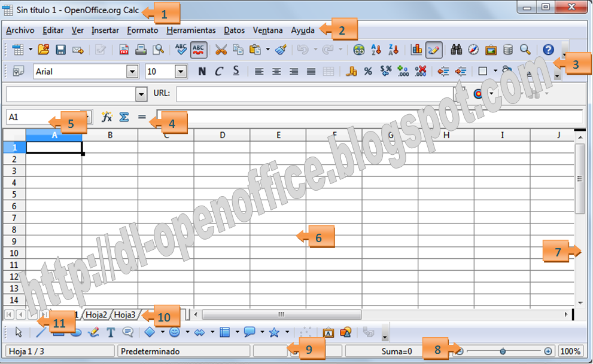593x364 pixels.
Task: Align cell content left
Action: coord(259,71)
